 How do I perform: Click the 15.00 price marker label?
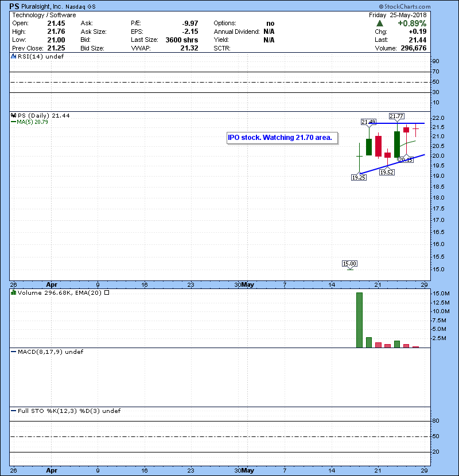(x=349, y=264)
